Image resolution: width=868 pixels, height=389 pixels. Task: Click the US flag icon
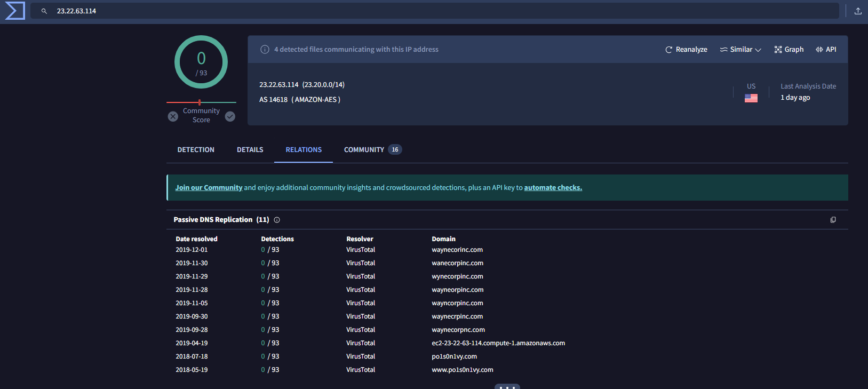click(751, 98)
